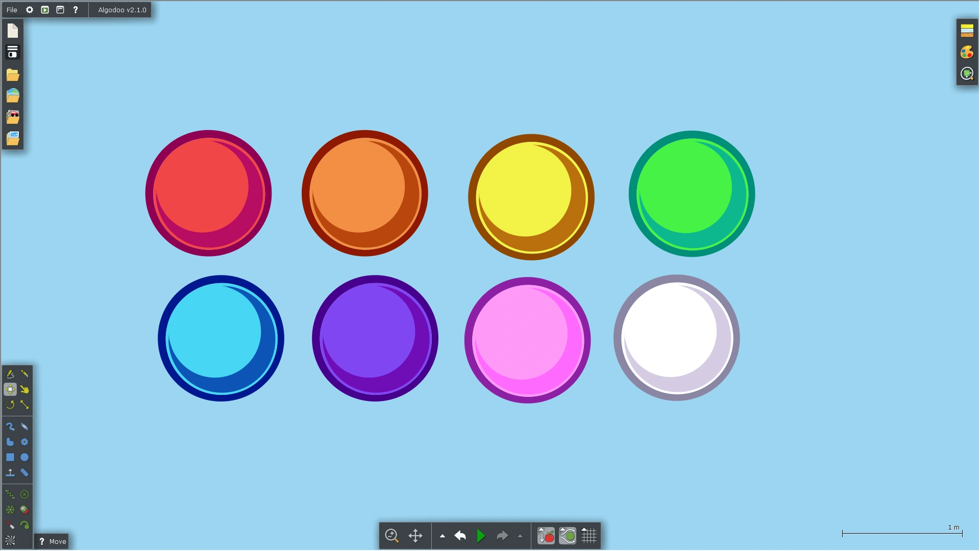This screenshot has height=551, width=980.
Task: Open the Zoom tool options
Action: [391, 536]
